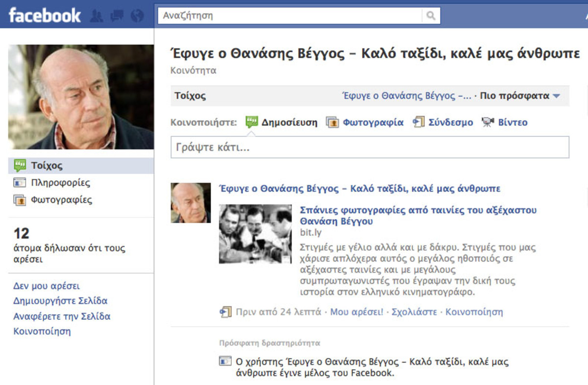Click Κοινοποίηση link in left sidebar
Screen dimensions: 588x385
coord(42,331)
